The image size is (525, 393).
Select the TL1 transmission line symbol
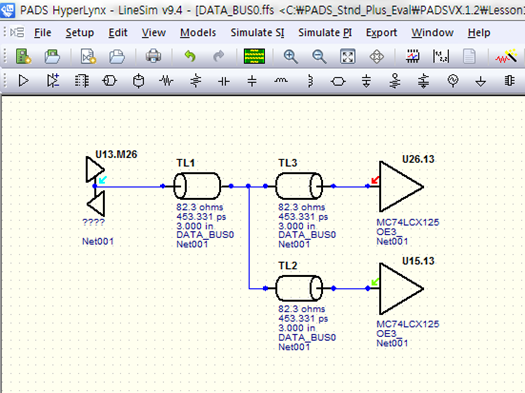point(197,186)
